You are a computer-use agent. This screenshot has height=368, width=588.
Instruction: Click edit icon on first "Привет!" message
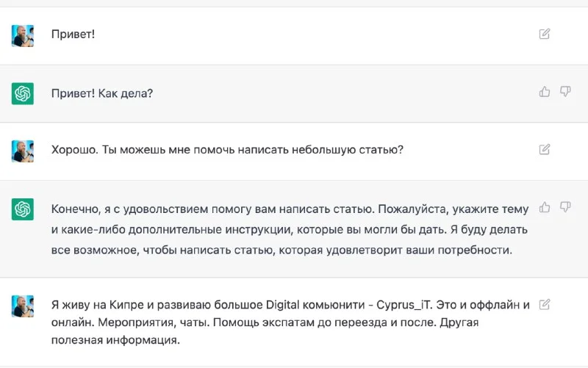pos(545,34)
